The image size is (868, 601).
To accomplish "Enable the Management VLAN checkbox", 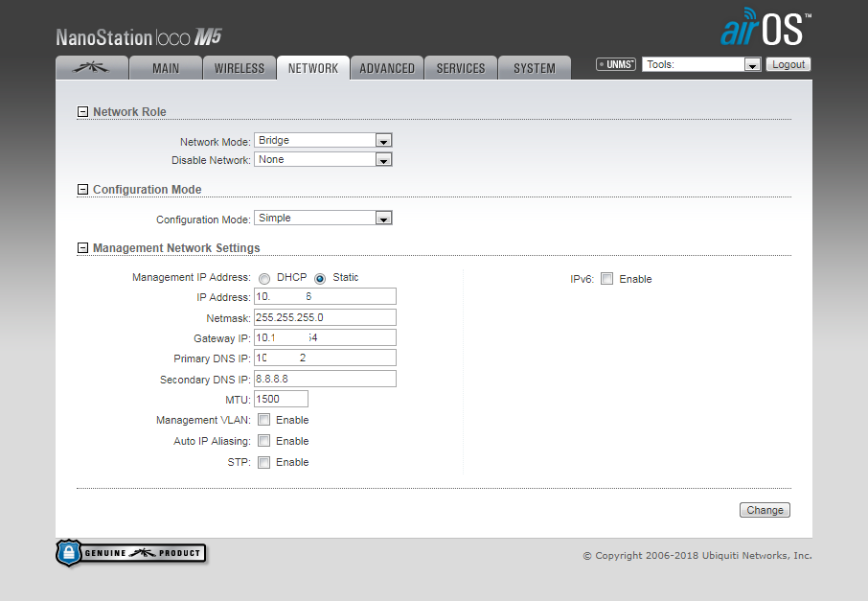I will [263, 420].
